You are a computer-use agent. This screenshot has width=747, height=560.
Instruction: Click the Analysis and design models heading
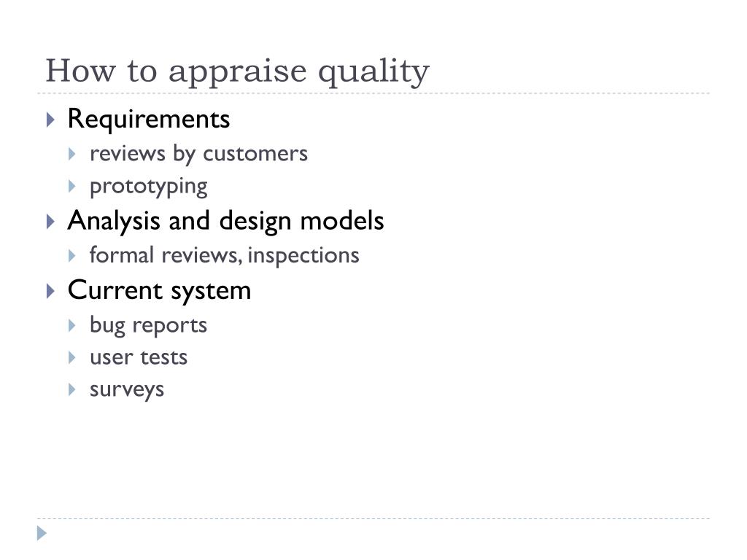point(226,221)
